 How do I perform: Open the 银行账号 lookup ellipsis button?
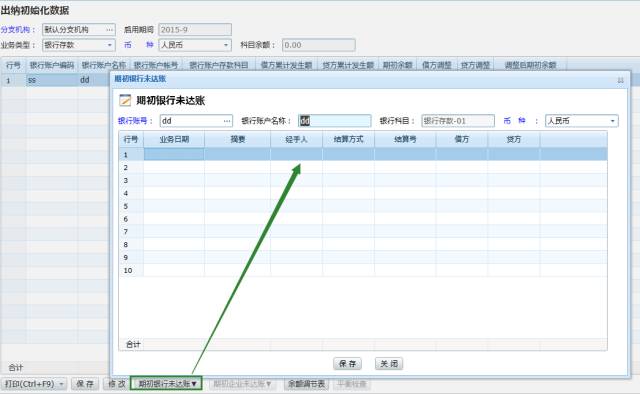pyautogui.click(x=227, y=121)
